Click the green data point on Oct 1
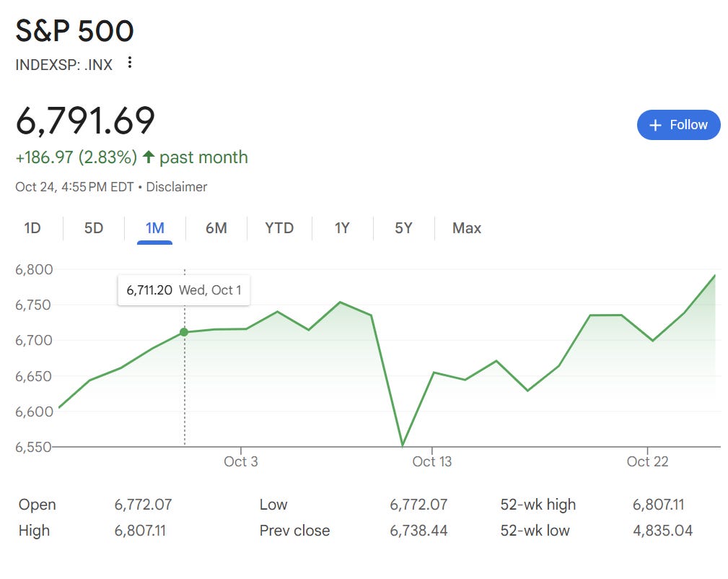The image size is (728, 579). click(184, 332)
